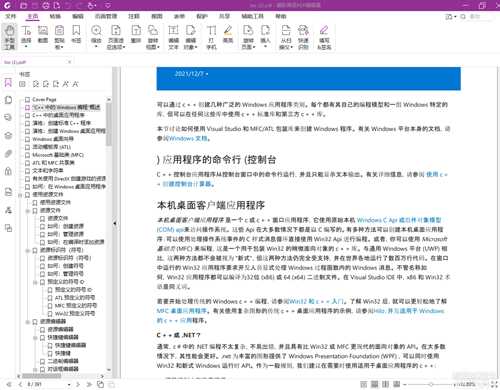
Task: Open the 'Windows 桌面向导' bookmark
Action: [53, 139]
